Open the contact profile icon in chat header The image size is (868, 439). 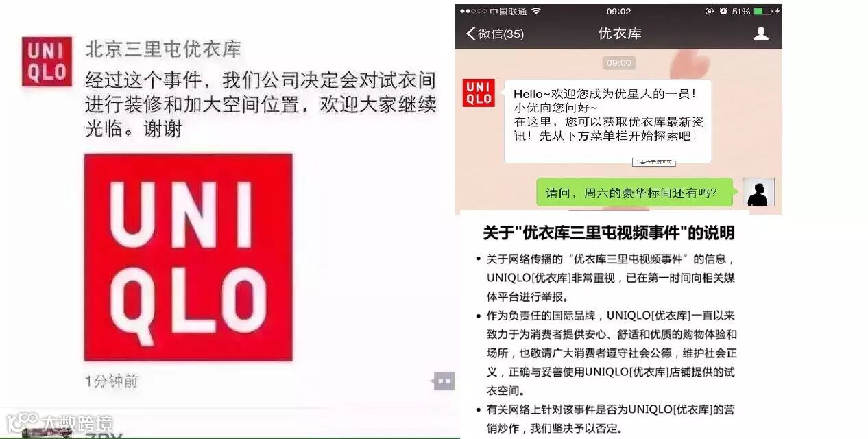[x=761, y=33]
